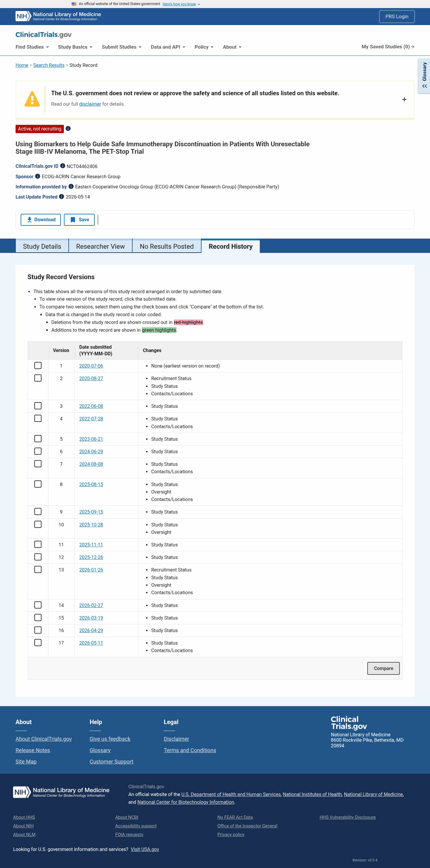Click the Study Record Versions heading

[x=61, y=277]
